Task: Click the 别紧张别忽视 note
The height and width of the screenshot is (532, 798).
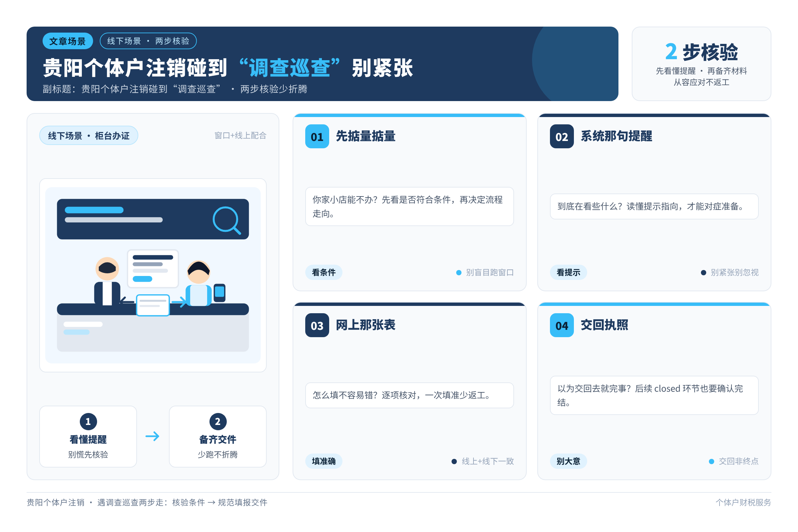Action: click(730, 272)
